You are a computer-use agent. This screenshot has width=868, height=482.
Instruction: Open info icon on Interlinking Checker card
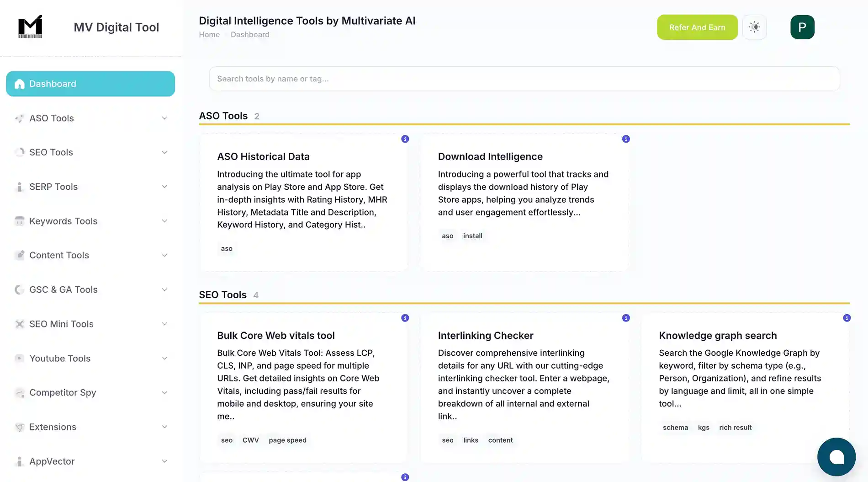[626, 318]
